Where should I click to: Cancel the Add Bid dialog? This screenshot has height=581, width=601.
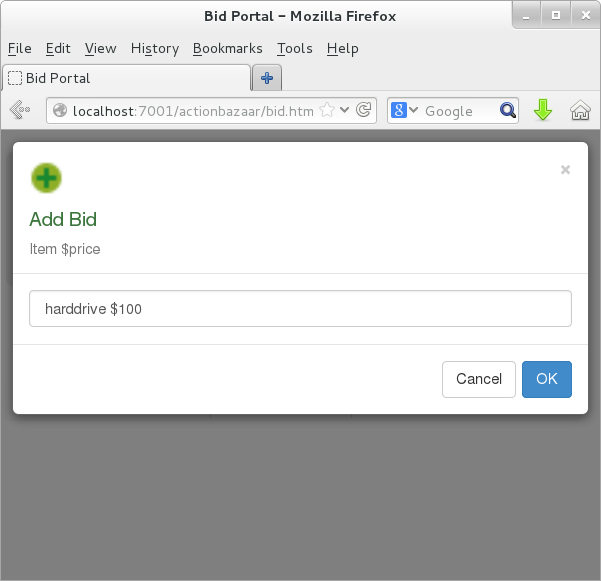[x=478, y=379]
